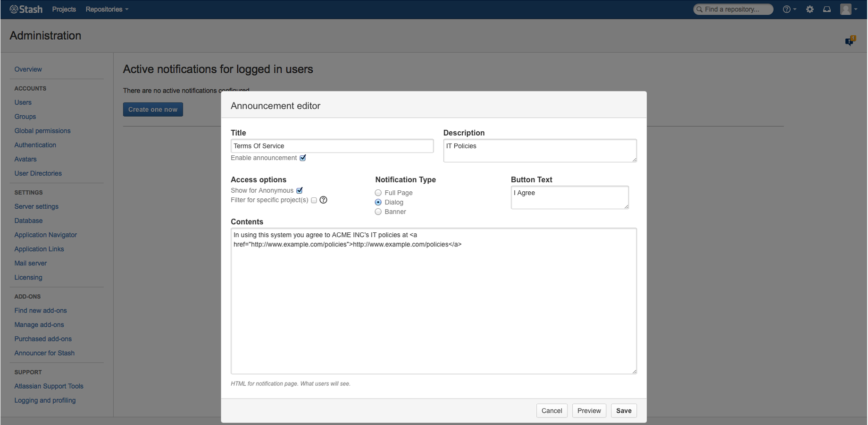Toggle the Enable announcement checkbox

[x=303, y=158]
